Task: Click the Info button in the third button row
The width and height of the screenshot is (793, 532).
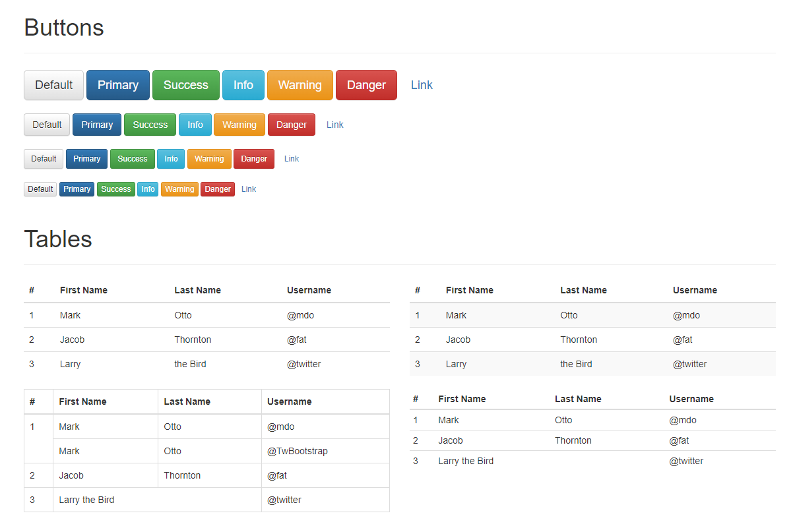Action: coord(171,159)
